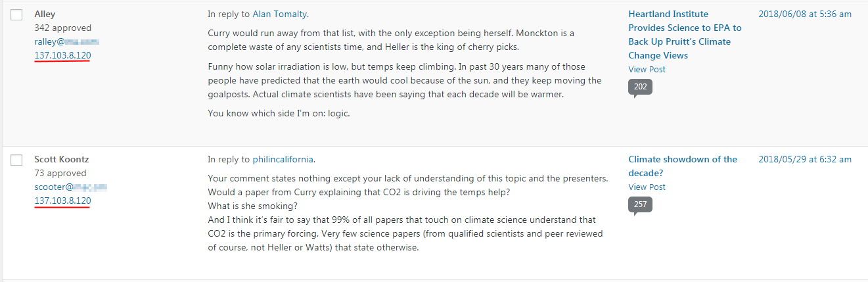Click Scott Koontz's IP address link
The image size is (868, 282).
tap(62, 200)
